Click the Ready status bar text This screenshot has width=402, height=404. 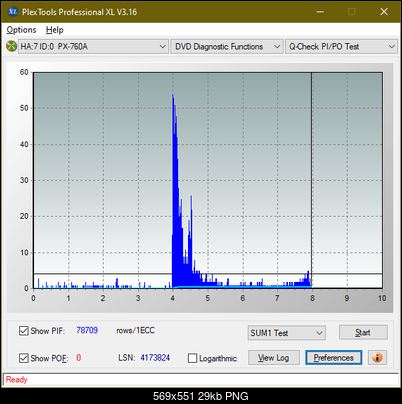[x=16, y=380]
